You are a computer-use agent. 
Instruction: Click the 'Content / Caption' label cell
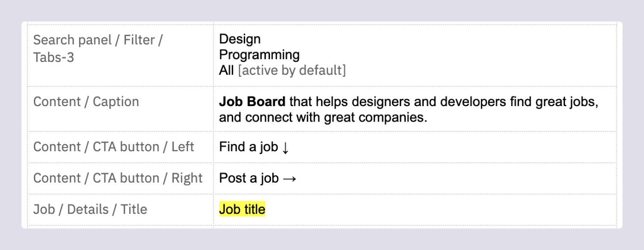(121, 109)
